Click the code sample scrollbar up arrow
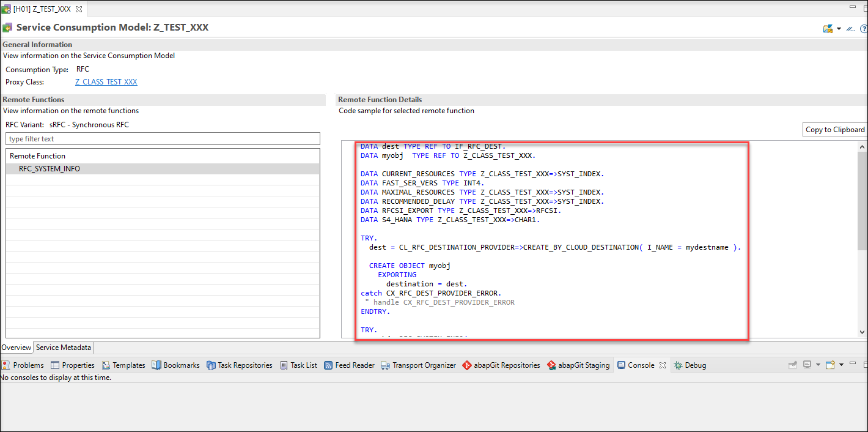The image size is (868, 432). pyautogui.click(x=862, y=147)
